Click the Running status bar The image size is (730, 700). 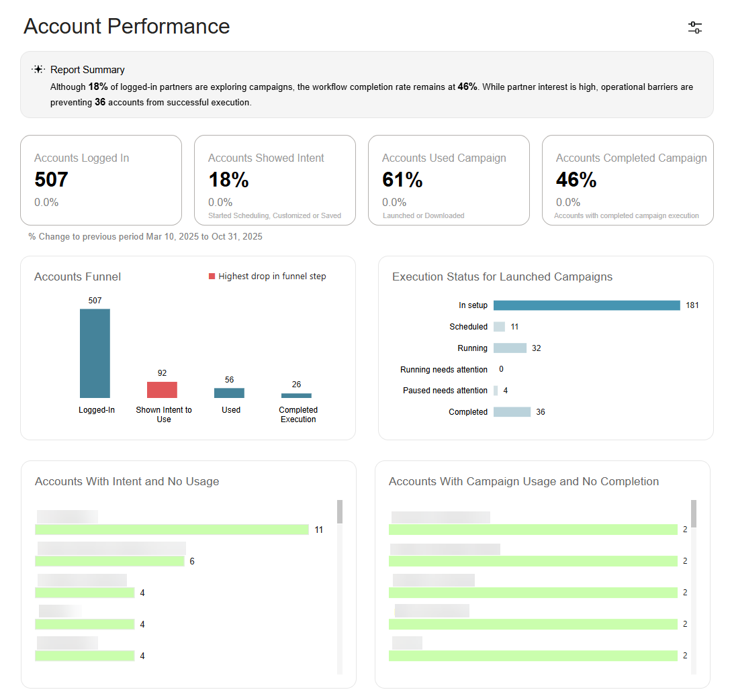(510, 348)
